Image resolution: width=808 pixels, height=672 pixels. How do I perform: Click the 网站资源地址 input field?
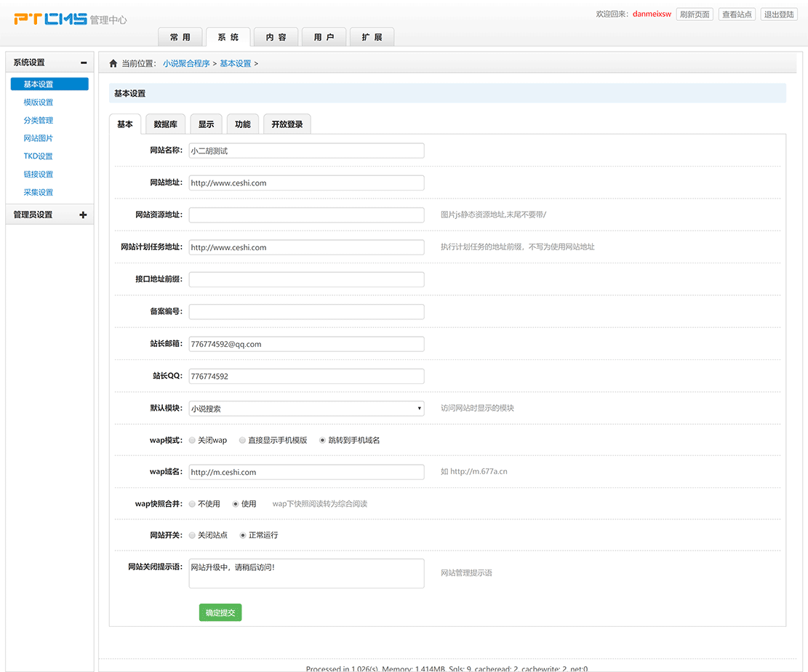306,215
